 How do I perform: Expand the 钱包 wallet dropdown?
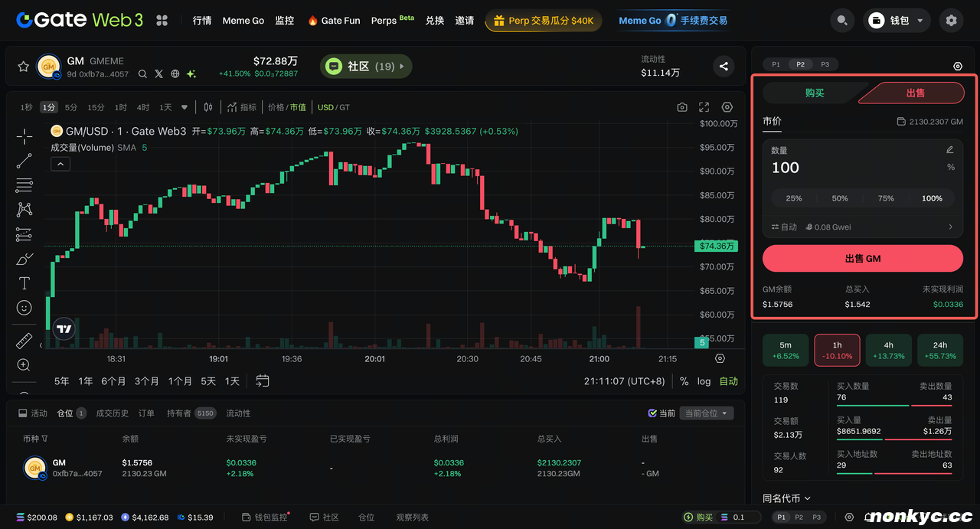(897, 21)
